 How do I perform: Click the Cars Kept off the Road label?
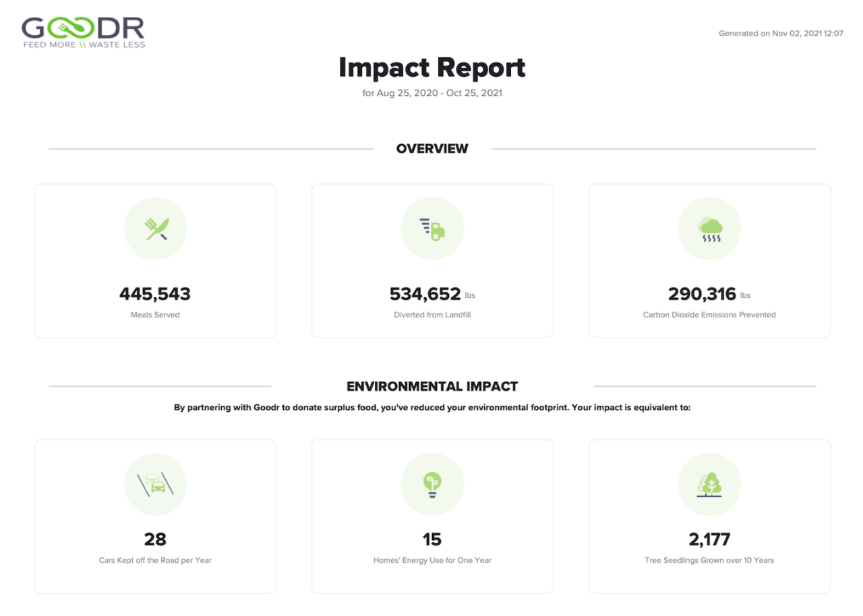pos(155,560)
